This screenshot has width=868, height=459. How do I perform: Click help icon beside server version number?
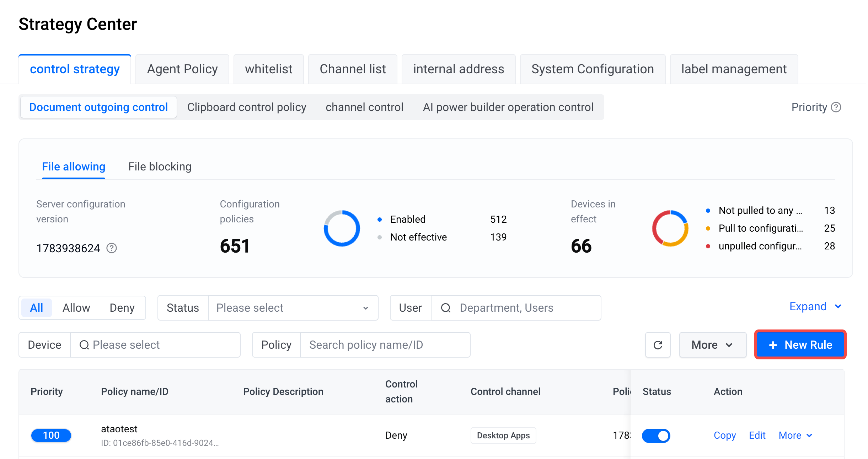coord(112,248)
